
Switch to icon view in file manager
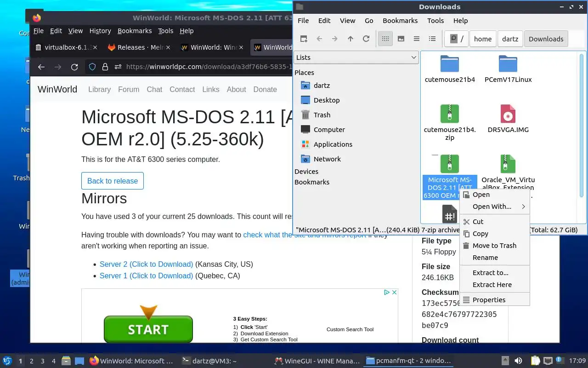tap(385, 39)
